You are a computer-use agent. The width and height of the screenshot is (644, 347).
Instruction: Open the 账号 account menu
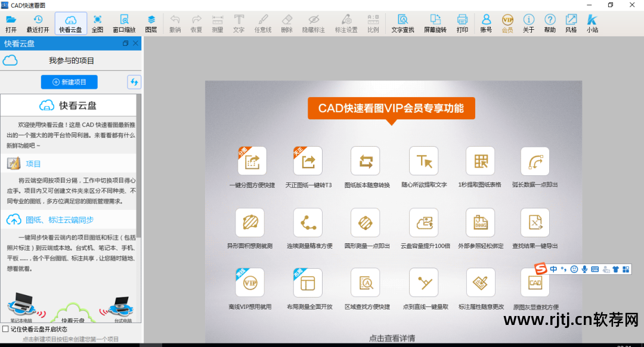(x=486, y=23)
